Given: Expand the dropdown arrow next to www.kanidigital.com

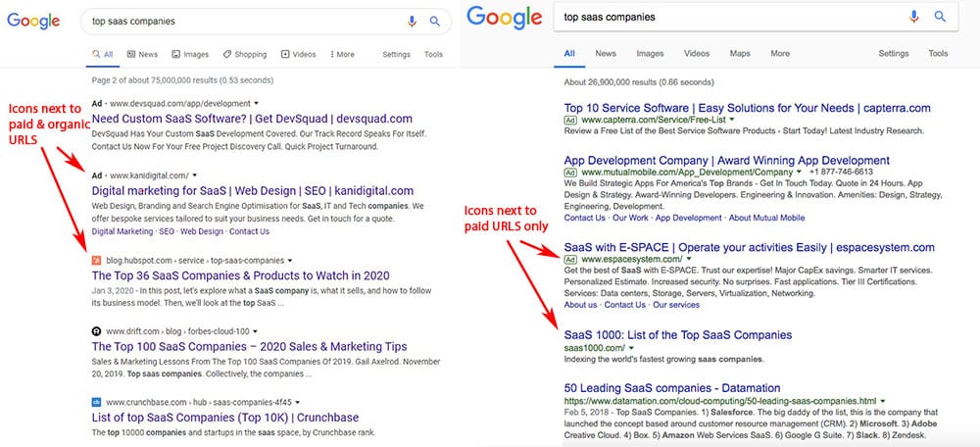Looking at the screenshot, I should click(195, 175).
